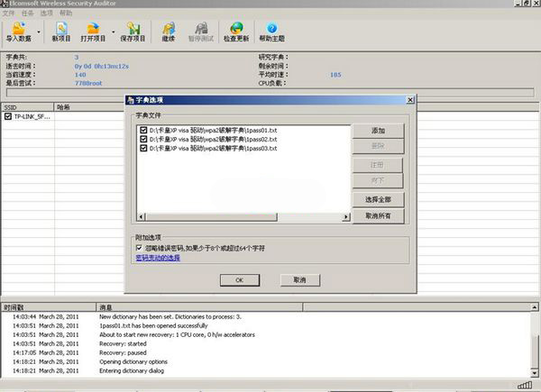Disable the ignore invalid passwords option
This screenshot has width=541, height=392.
point(139,247)
